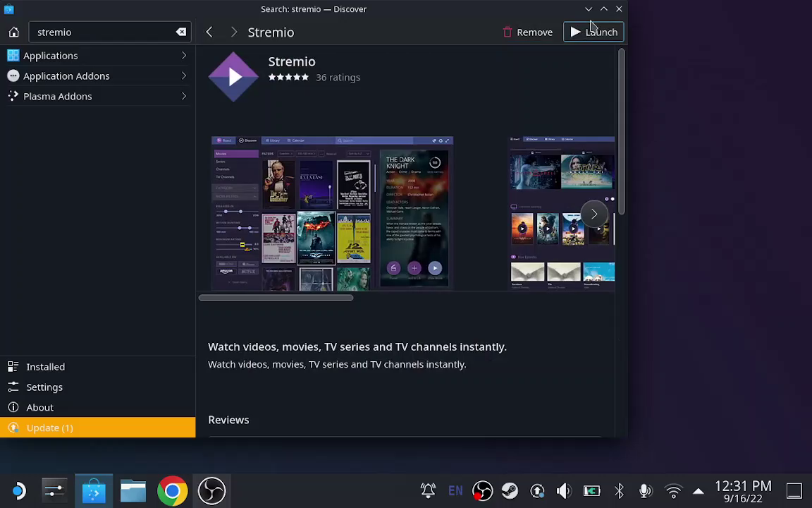Click the EN keyboard layout indicator
812x508 pixels.
click(455, 490)
